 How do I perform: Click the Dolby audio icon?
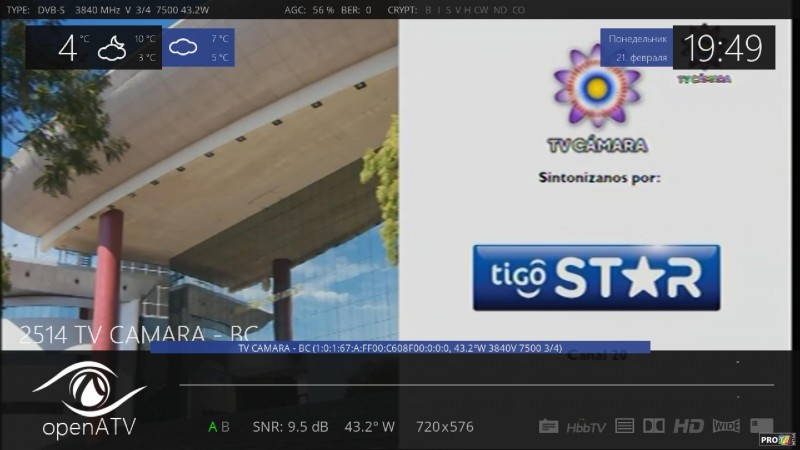(x=654, y=426)
